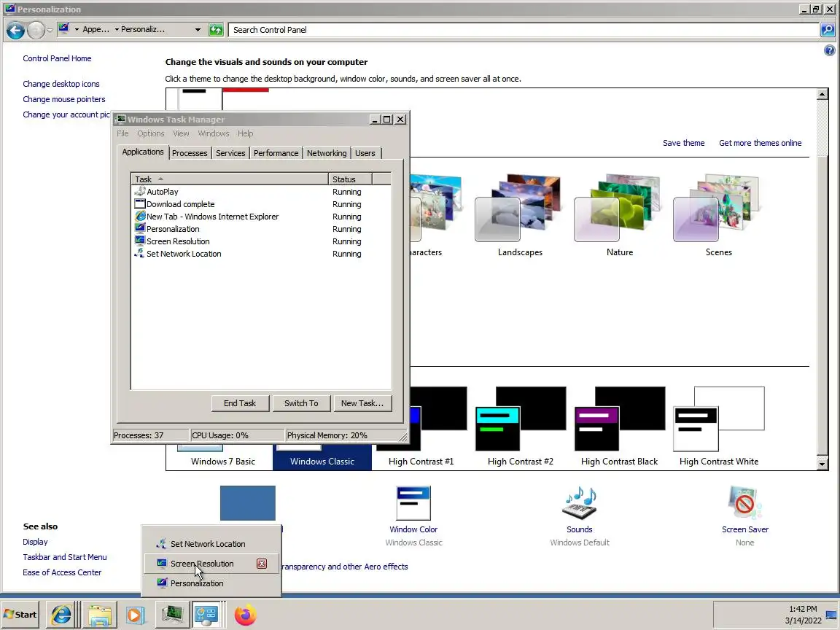Open the Task Manager Options menu
Image resolution: width=840 pixels, height=630 pixels.
click(x=150, y=133)
